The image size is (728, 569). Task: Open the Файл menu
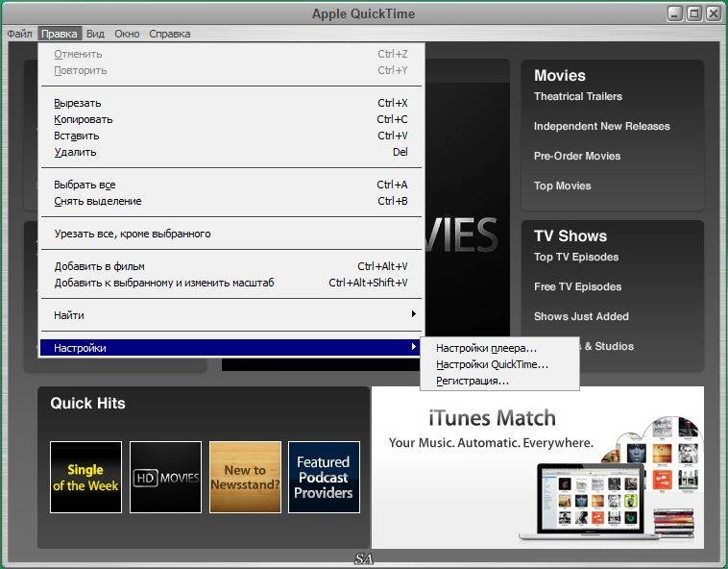pyautogui.click(x=19, y=34)
